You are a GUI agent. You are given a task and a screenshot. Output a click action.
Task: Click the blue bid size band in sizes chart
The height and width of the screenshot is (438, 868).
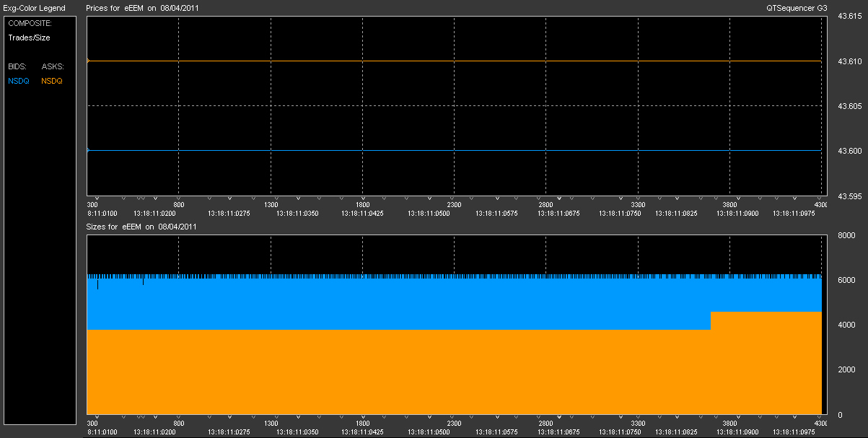coord(454,303)
